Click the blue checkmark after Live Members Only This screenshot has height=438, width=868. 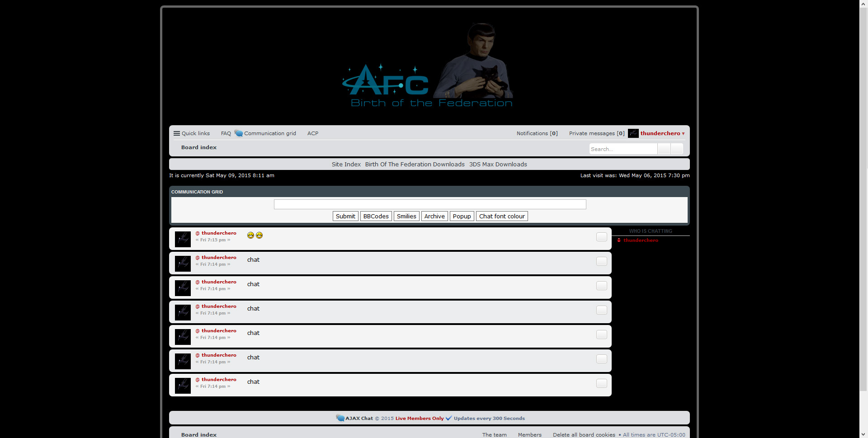point(448,418)
